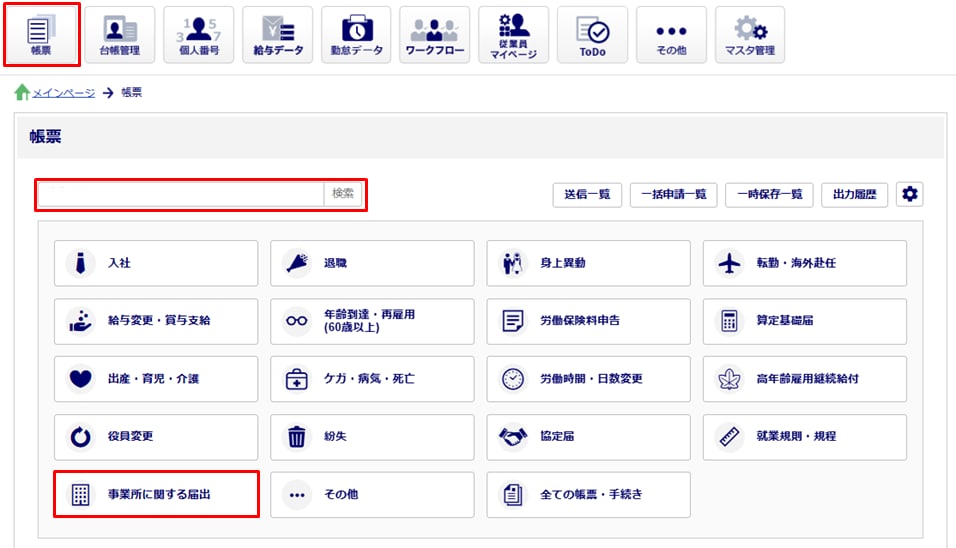This screenshot has height=548, width=956.
Task: Select ケガ・病気・死亡 category tile
Action: [x=372, y=379]
